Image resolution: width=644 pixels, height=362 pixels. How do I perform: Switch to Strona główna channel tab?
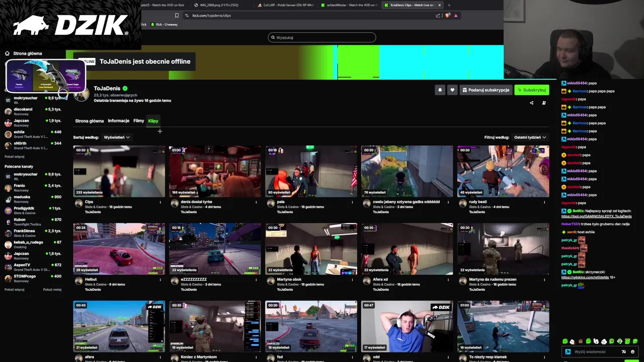coord(90,121)
